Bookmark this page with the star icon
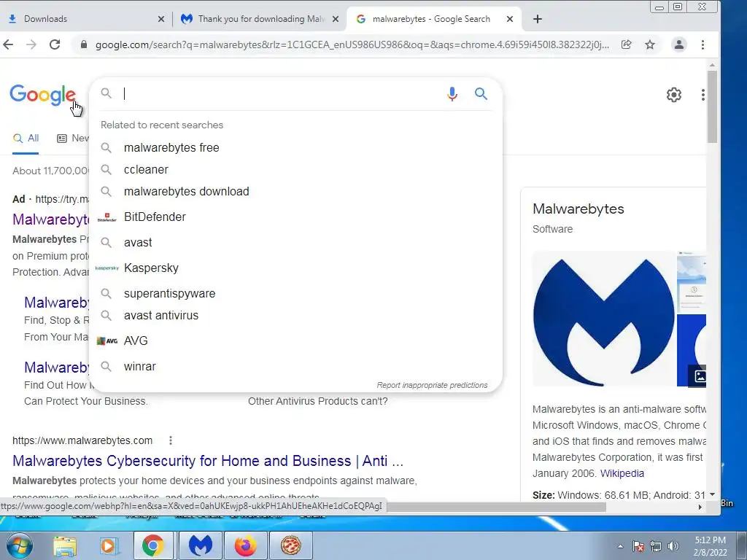This screenshot has width=747, height=560. (650, 44)
